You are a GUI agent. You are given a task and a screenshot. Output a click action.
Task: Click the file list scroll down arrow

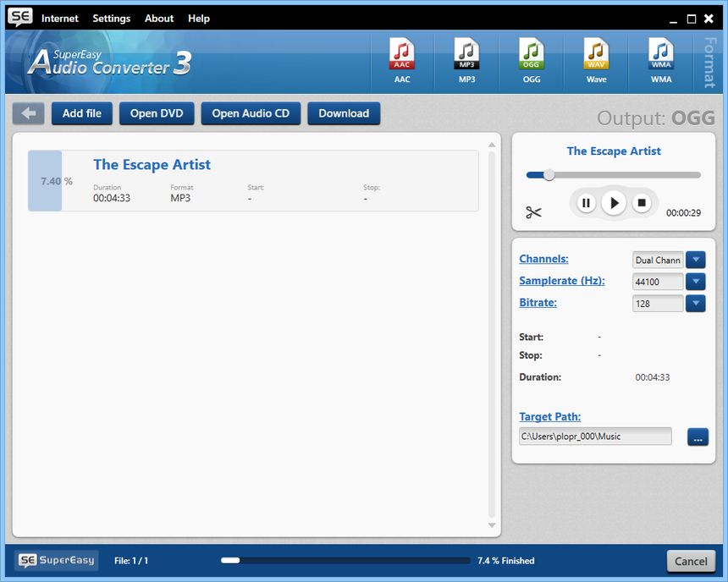492,525
